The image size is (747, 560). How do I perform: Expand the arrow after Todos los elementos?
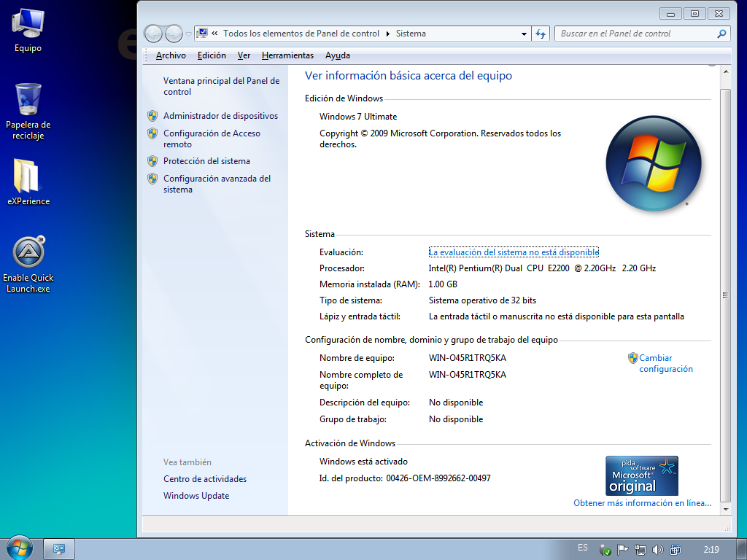click(388, 34)
